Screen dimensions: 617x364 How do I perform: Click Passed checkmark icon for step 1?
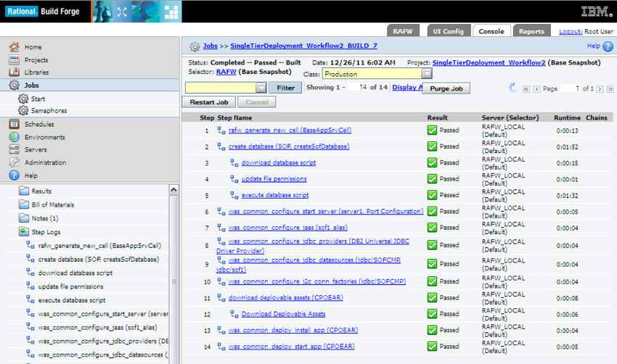(432, 130)
